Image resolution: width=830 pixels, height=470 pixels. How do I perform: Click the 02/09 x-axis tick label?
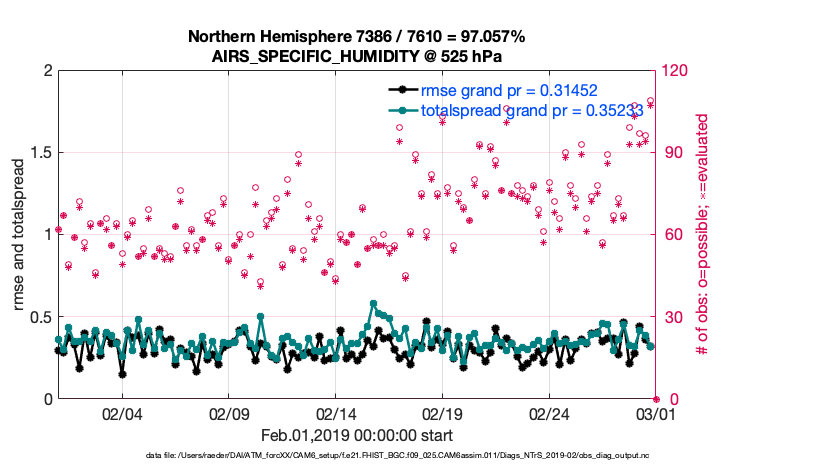pyautogui.click(x=229, y=415)
